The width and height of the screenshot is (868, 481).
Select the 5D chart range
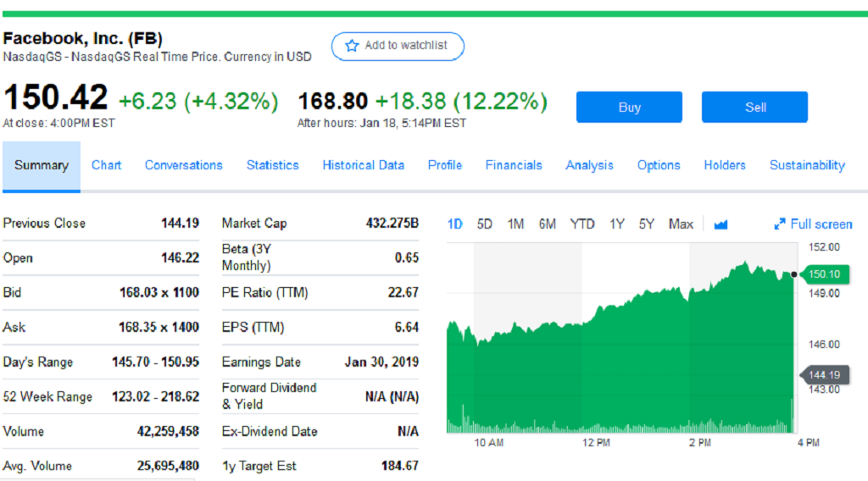(484, 224)
